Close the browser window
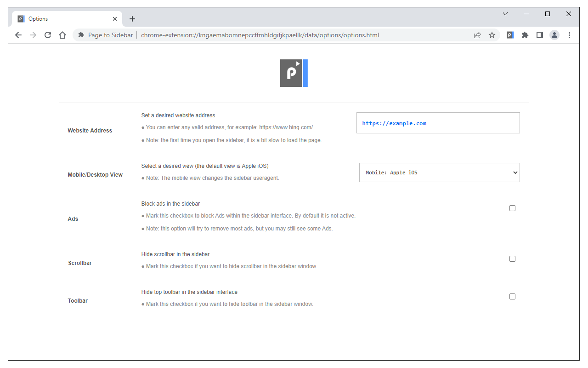The image size is (588, 368). [569, 14]
